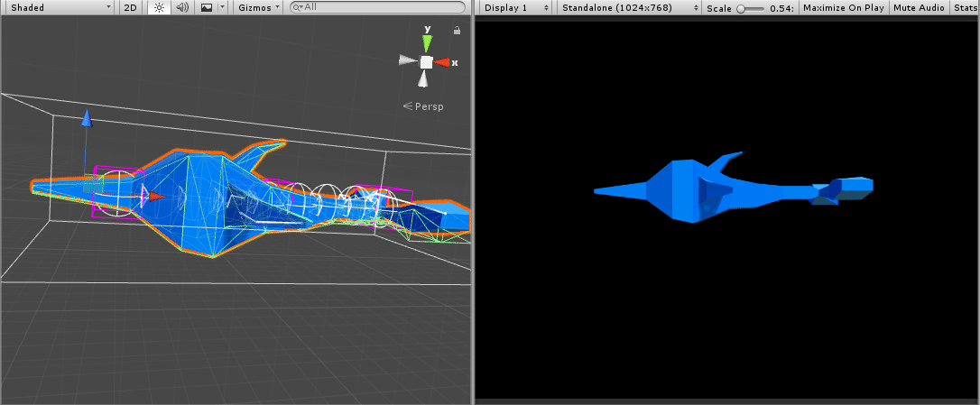Click the Scale slider handle
The image size is (980, 405).
741,8
